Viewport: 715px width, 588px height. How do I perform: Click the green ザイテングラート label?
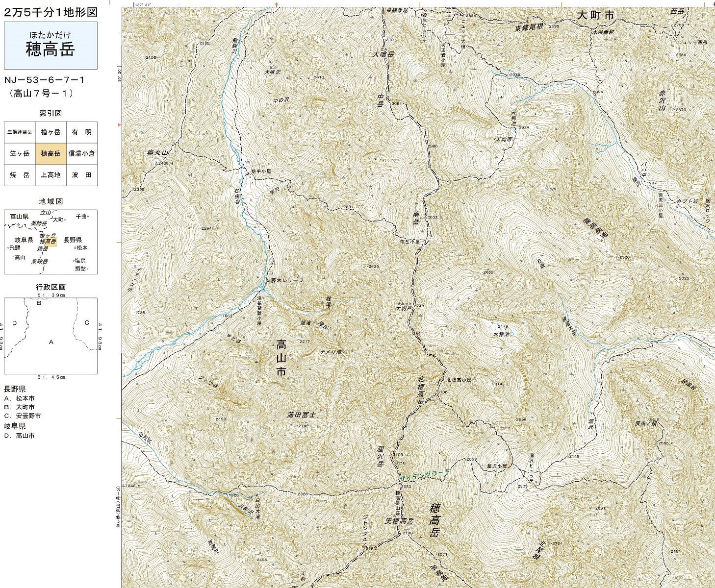(x=424, y=476)
